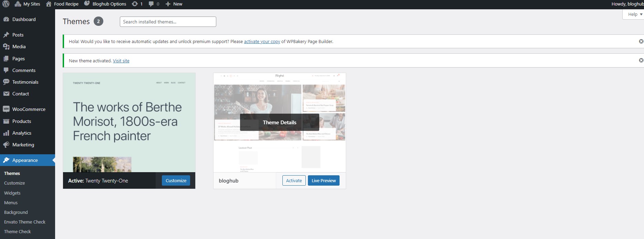The image size is (644, 239).
Task: Open the updates icon in admin bar
Action: coord(135,4)
